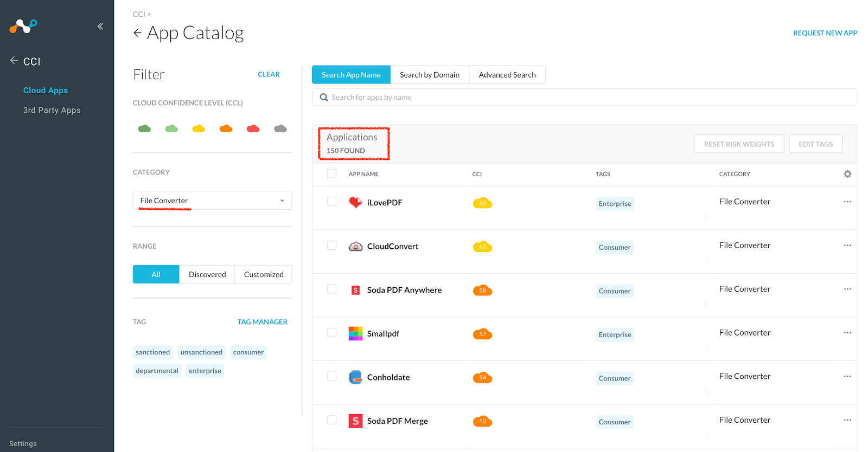This screenshot has height=452, width=868.
Task: Open more options for Soda PDF Anywhere
Action: point(847,289)
